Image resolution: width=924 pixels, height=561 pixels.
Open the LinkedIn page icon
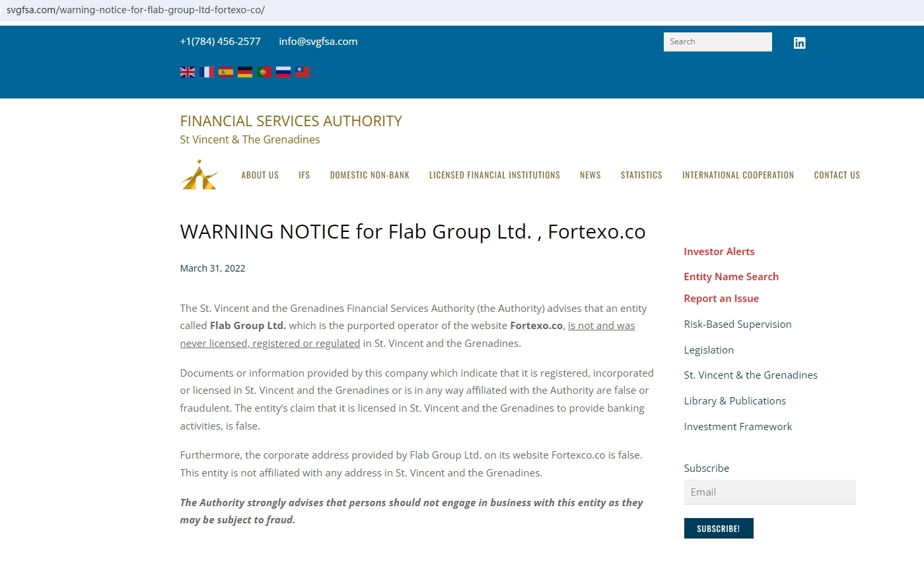coord(799,43)
